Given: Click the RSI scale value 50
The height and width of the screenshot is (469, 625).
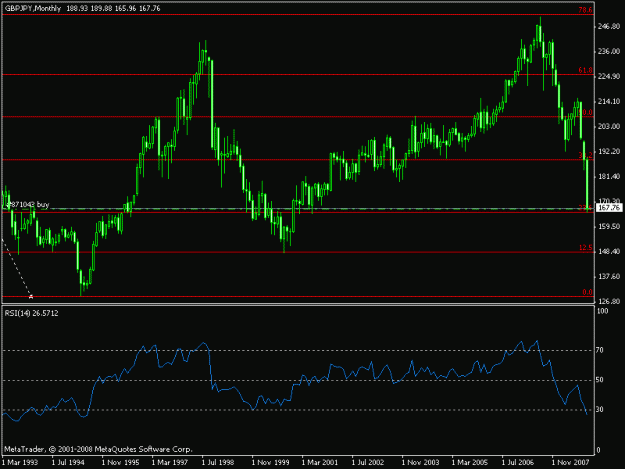Looking at the screenshot, I should point(600,380).
